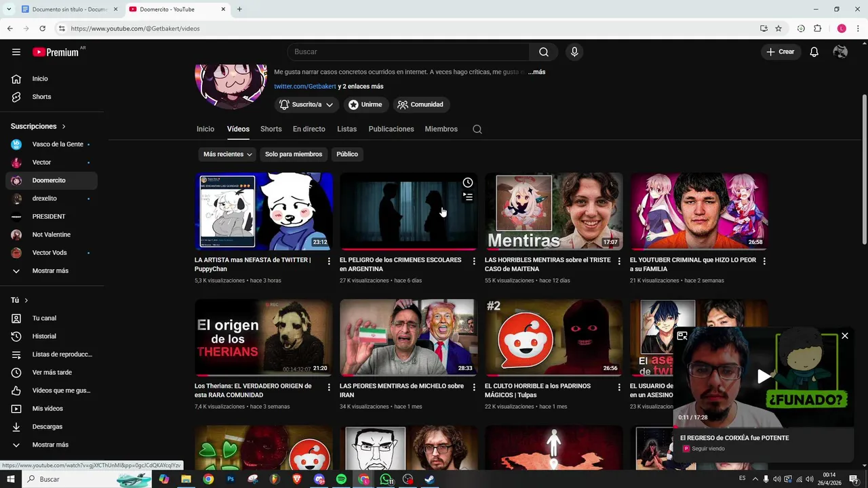868x488 pixels.
Task: Click the YouTube Premium logo
Action: point(56,52)
